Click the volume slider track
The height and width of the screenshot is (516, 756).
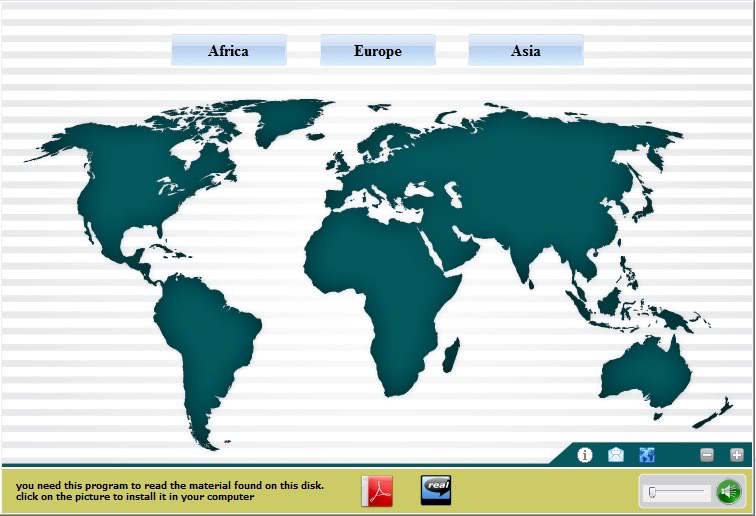coord(680,492)
